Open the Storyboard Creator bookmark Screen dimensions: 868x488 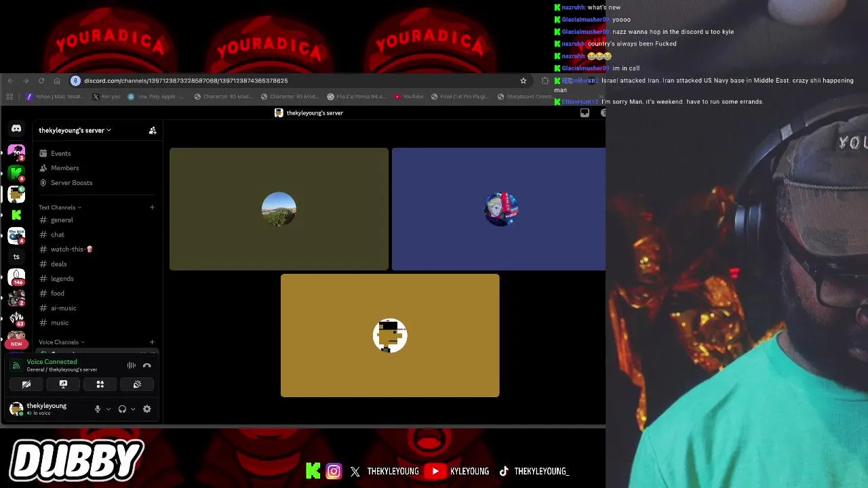525,97
